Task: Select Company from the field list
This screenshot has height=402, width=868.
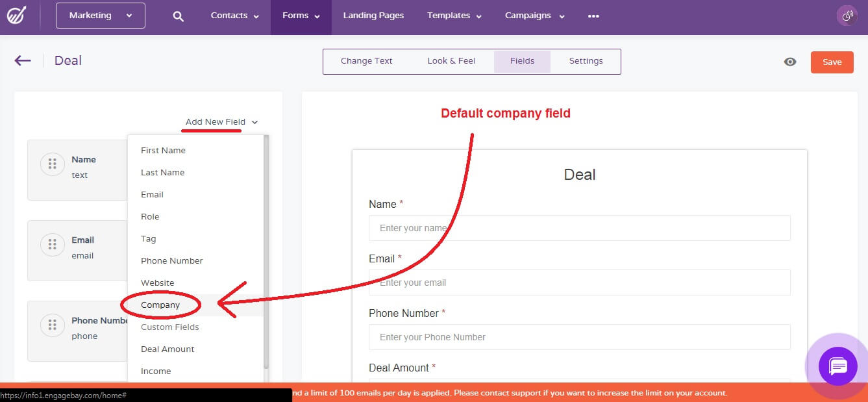Action: [160, 305]
